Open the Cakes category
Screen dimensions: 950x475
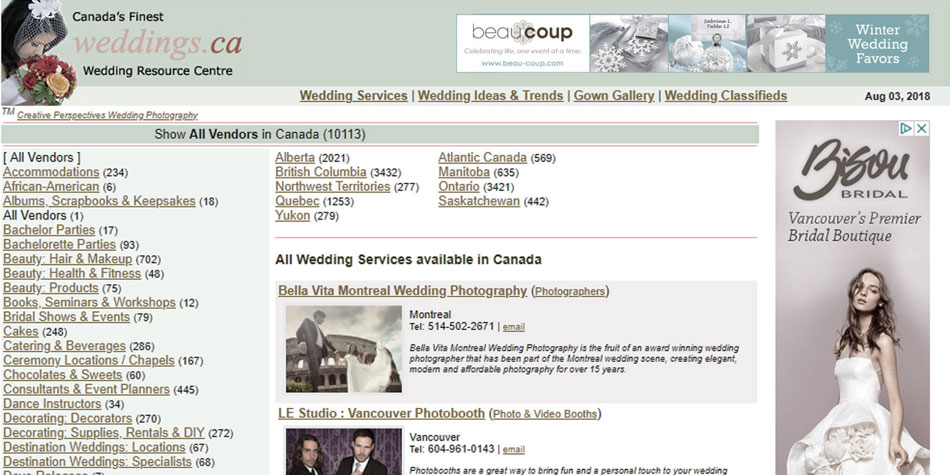click(21, 331)
